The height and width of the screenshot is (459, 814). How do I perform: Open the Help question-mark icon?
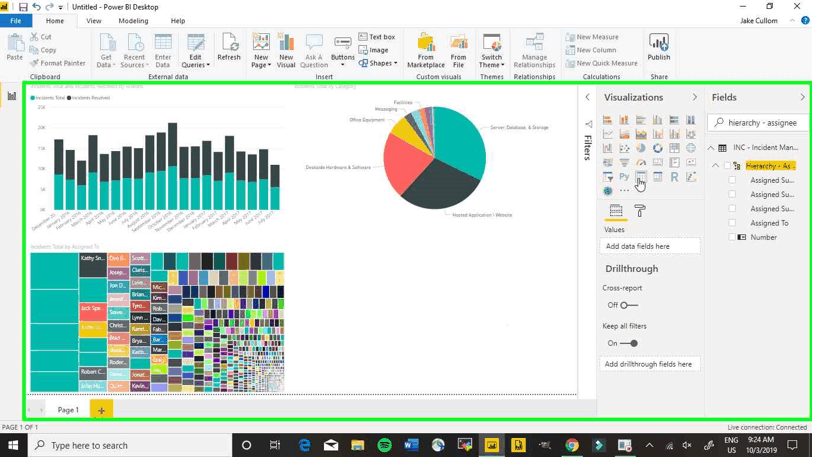click(805, 21)
